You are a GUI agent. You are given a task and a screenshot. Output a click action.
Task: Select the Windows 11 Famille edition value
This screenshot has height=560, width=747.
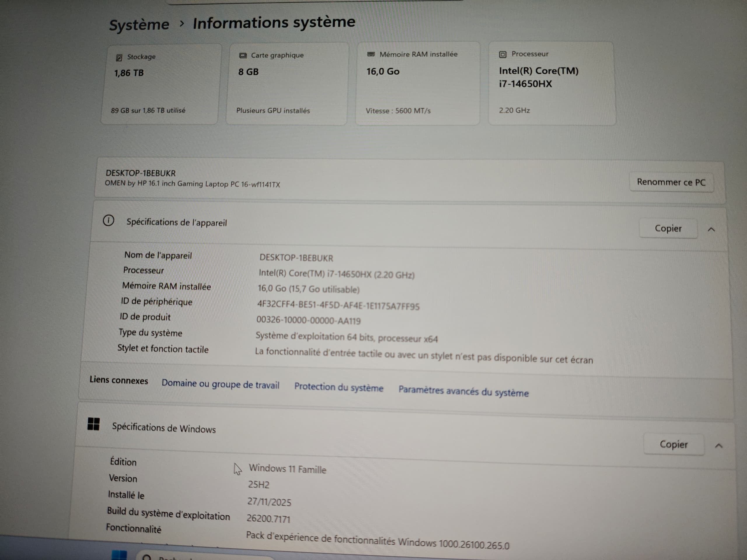click(288, 468)
